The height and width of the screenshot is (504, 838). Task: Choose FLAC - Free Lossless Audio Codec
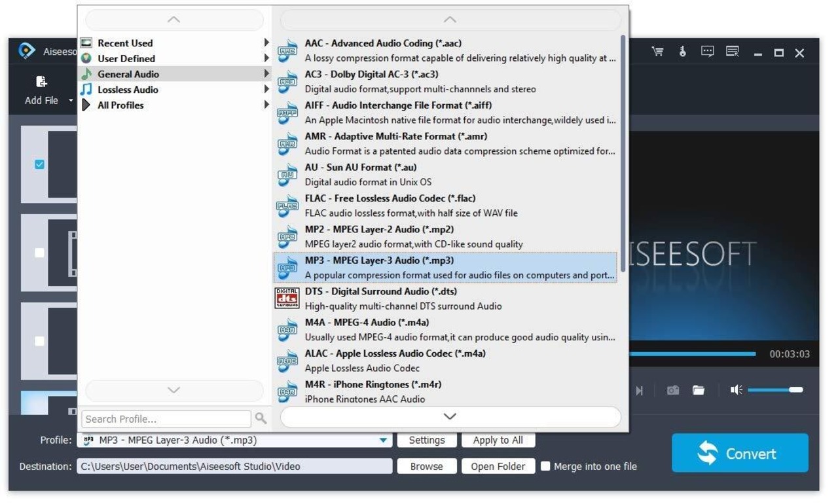point(445,206)
